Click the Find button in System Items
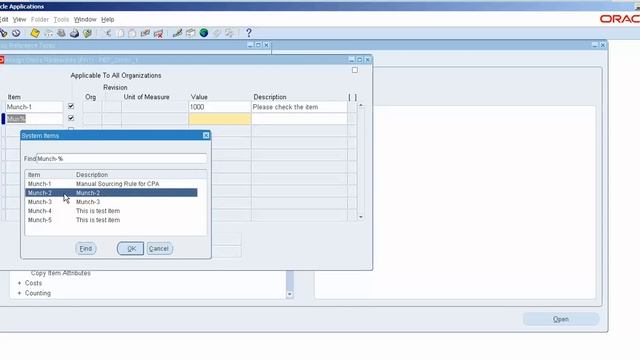 click(86, 249)
